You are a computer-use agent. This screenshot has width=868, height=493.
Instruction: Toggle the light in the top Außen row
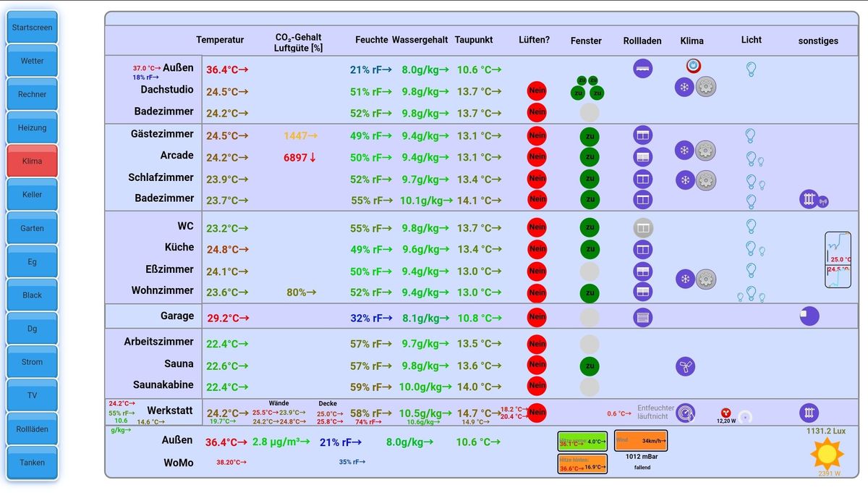(751, 69)
